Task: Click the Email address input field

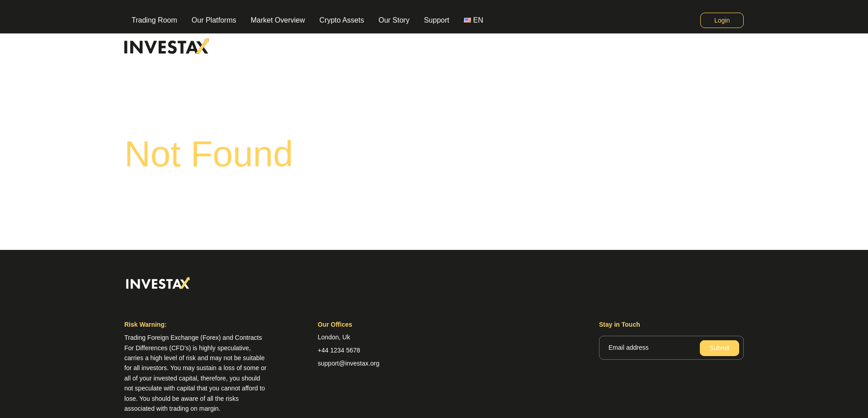Action: pyautogui.click(x=646, y=348)
